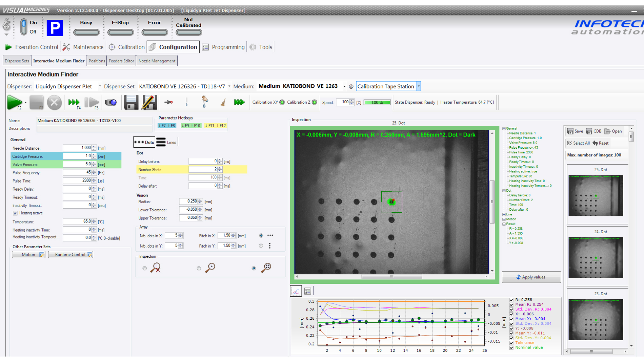Save medium with the floppy disk icon
Viewport: 644px width, 362px height.
point(131,102)
